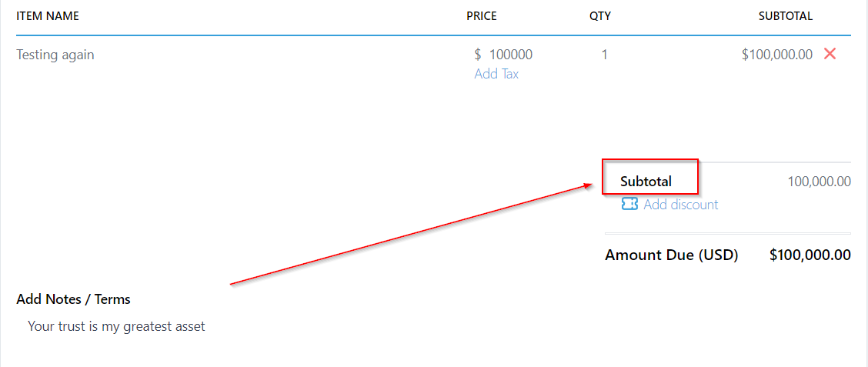Click the Add discount link text
Image resolution: width=868 pixels, height=367 pixels.
[x=680, y=204]
